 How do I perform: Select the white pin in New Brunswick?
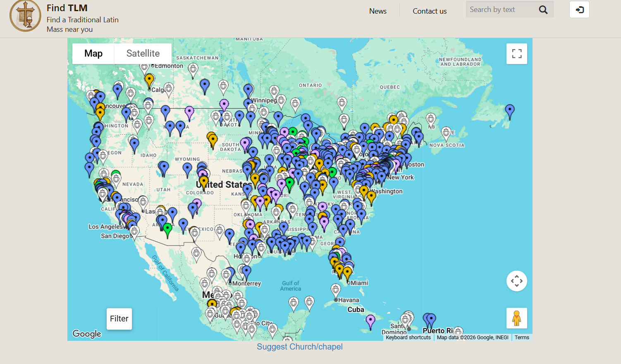tap(431, 120)
